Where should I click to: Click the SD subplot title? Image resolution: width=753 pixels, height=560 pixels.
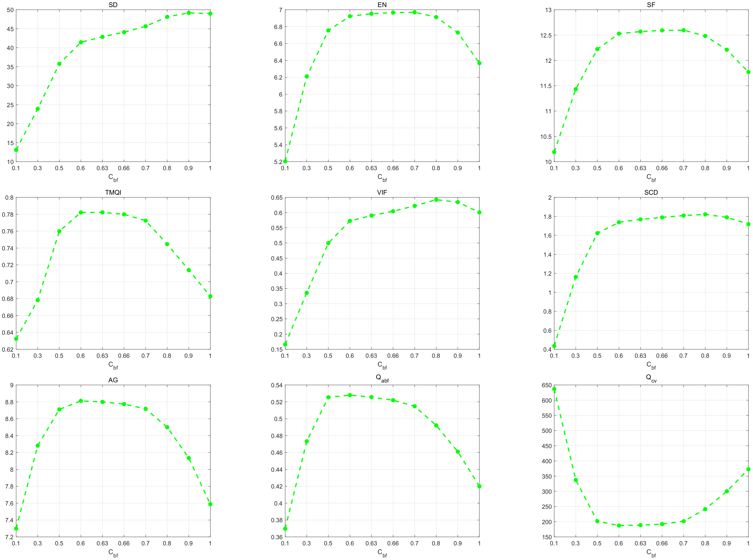[113, 5]
